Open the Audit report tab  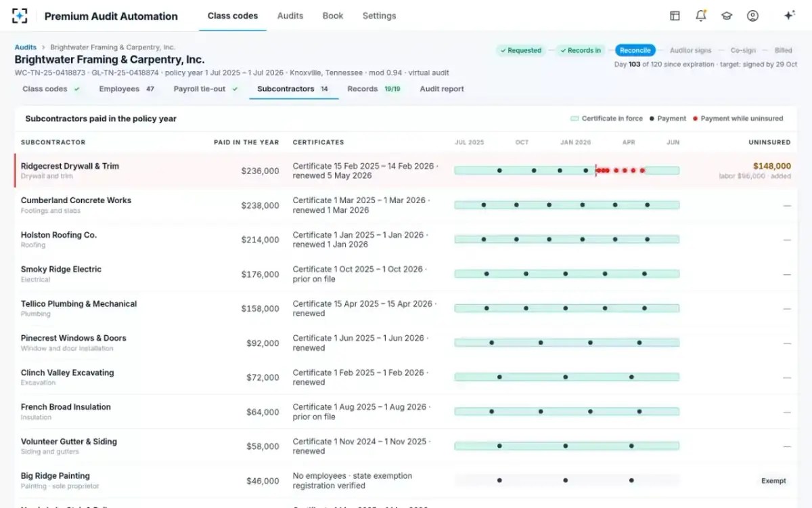click(x=442, y=89)
